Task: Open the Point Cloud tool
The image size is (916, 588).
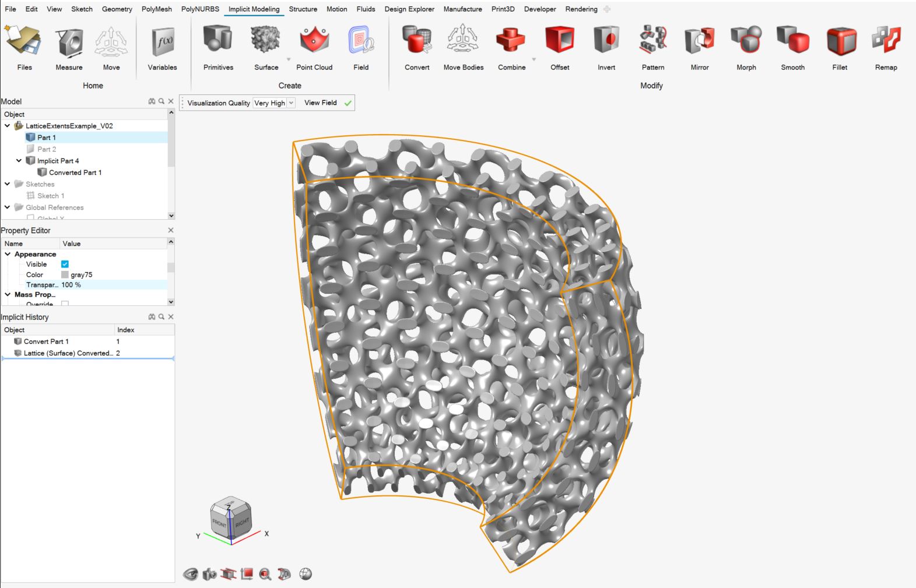Action: [x=314, y=40]
